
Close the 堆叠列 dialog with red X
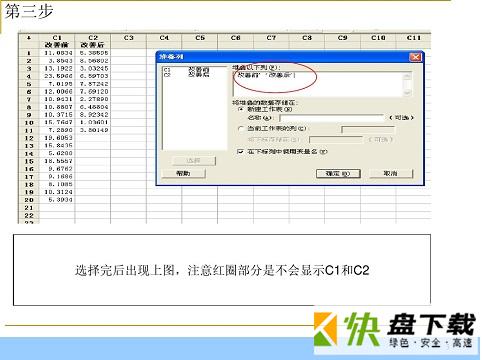pos(415,57)
